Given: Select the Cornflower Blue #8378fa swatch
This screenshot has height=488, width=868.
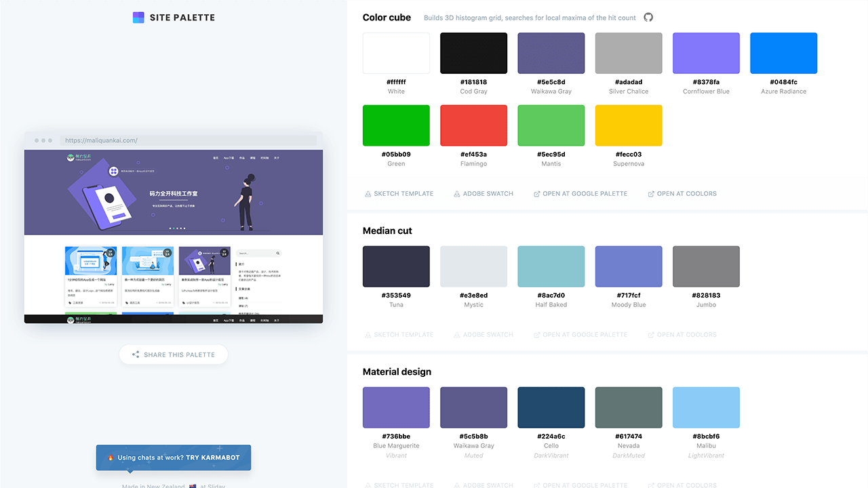Looking at the screenshot, I should click(706, 54).
